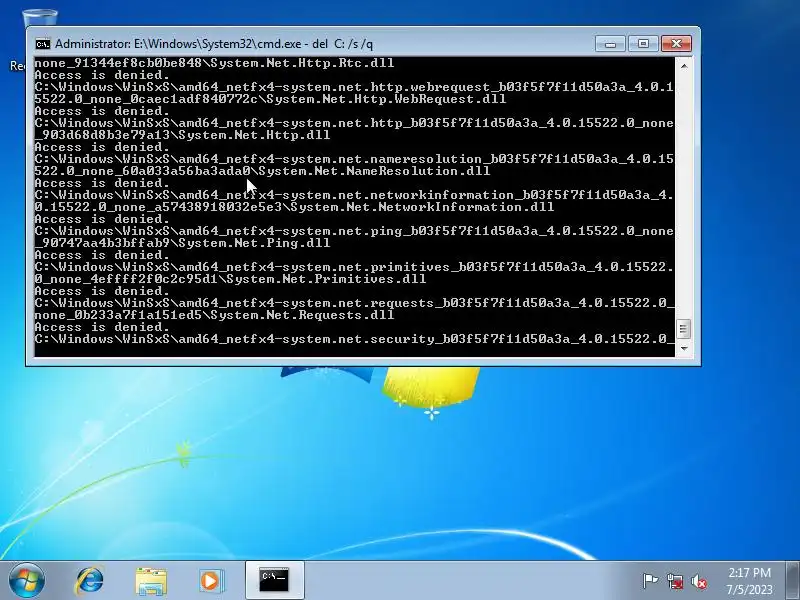Viewport: 800px width, 600px height.
Task: Click the system.net.requests WinSxS path line
Action: (x=354, y=303)
